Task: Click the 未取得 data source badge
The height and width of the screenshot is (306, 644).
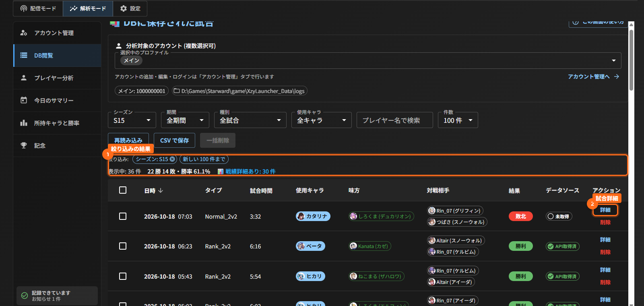Action: [559, 216]
